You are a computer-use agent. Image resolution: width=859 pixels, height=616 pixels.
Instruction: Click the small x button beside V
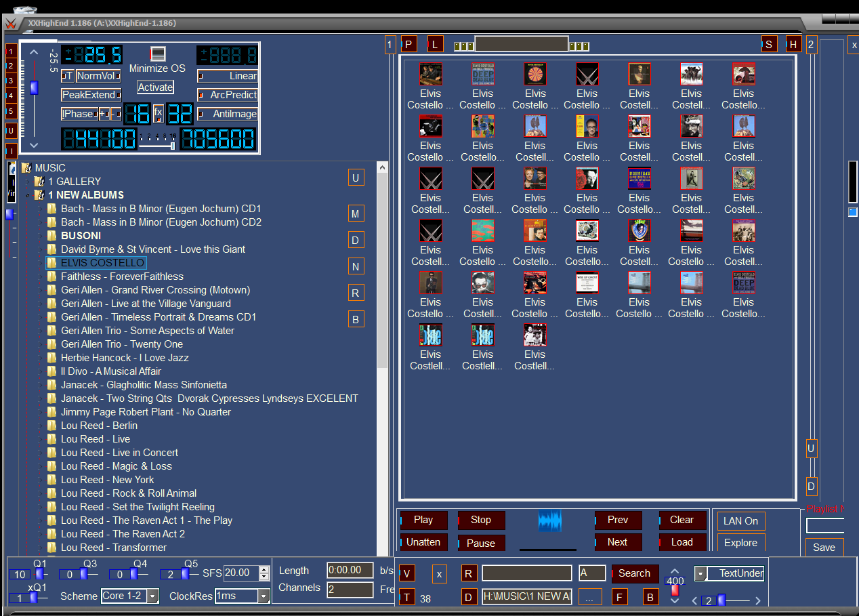pyautogui.click(x=440, y=574)
